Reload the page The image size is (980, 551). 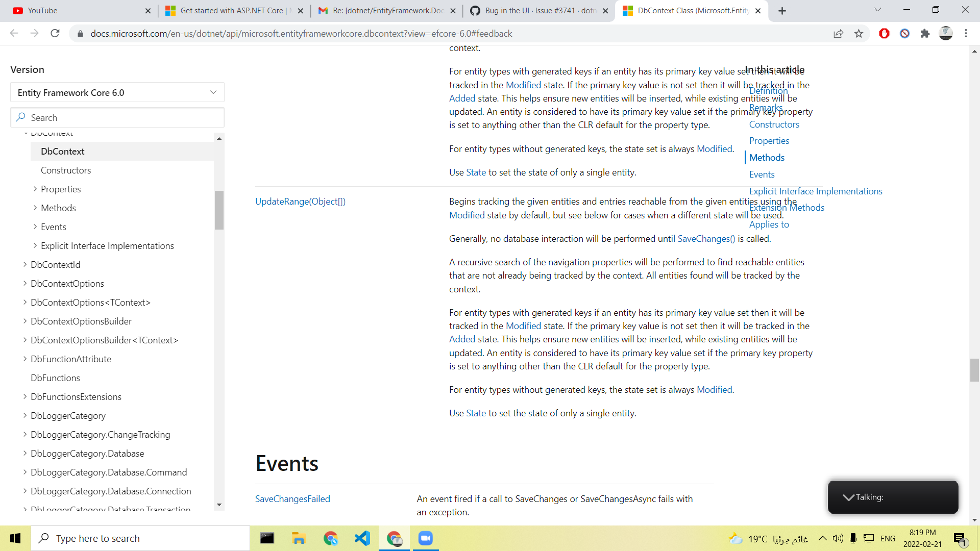[x=55, y=33]
